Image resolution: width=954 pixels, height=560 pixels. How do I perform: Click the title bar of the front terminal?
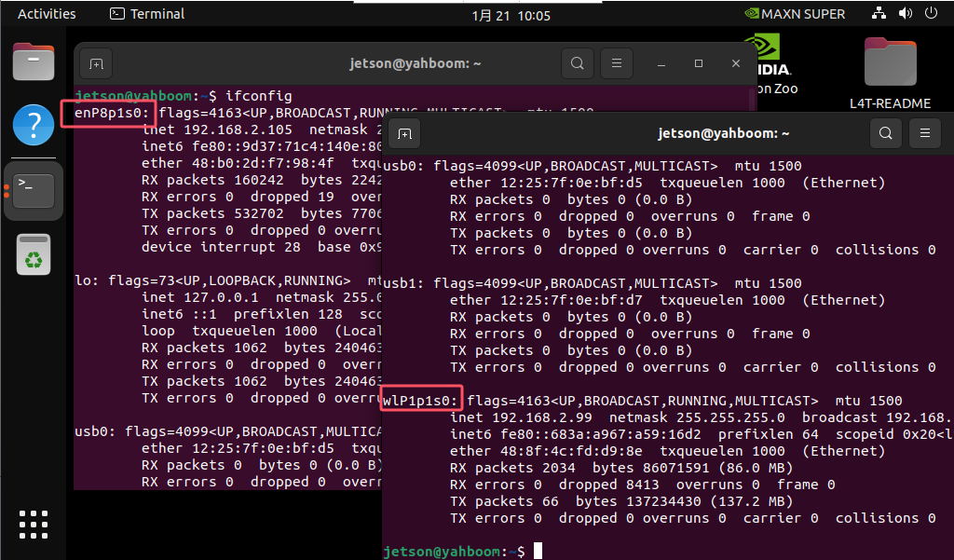723,133
